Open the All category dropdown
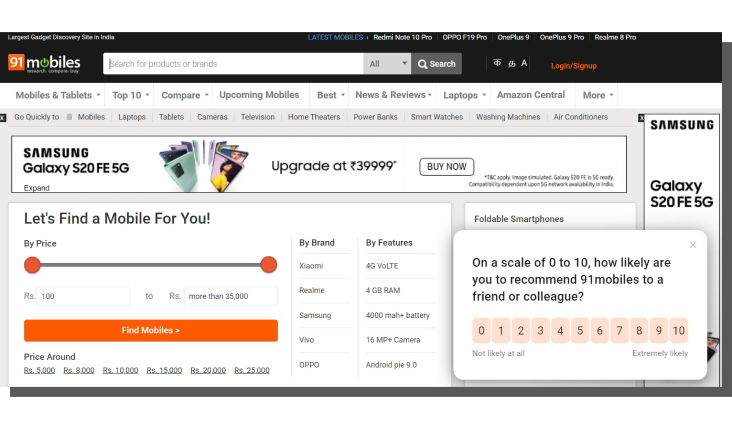This screenshot has height=429, width=732. [x=387, y=64]
